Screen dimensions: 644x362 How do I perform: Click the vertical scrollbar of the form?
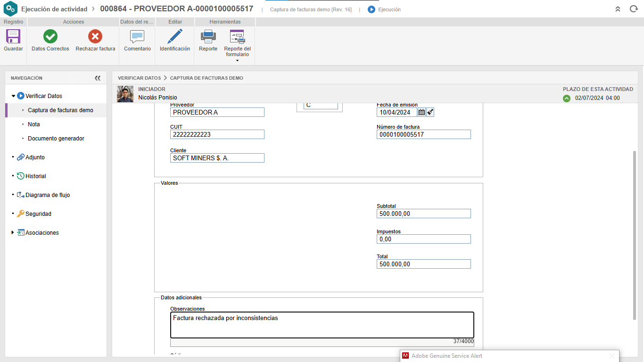(x=634, y=236)
